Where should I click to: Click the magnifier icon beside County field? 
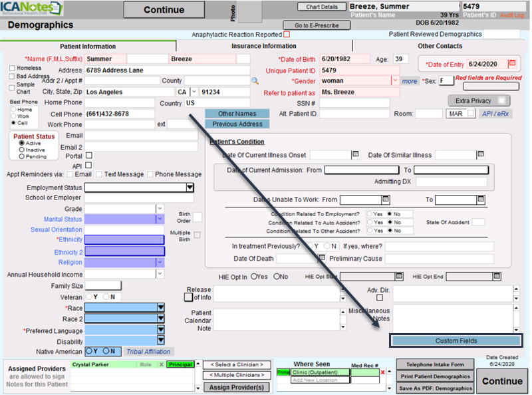[x=254, y=80]
